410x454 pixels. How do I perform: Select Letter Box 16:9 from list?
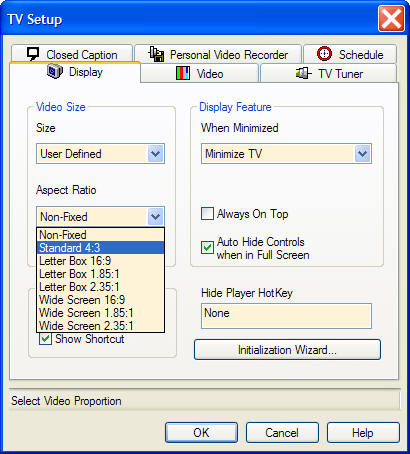100,261
